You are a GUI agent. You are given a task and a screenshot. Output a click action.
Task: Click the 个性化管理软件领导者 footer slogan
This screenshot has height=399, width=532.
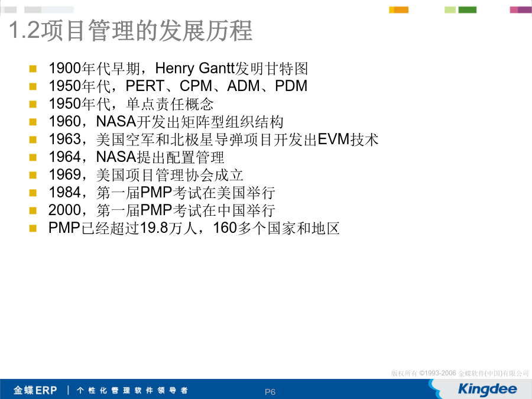point(132,390)
